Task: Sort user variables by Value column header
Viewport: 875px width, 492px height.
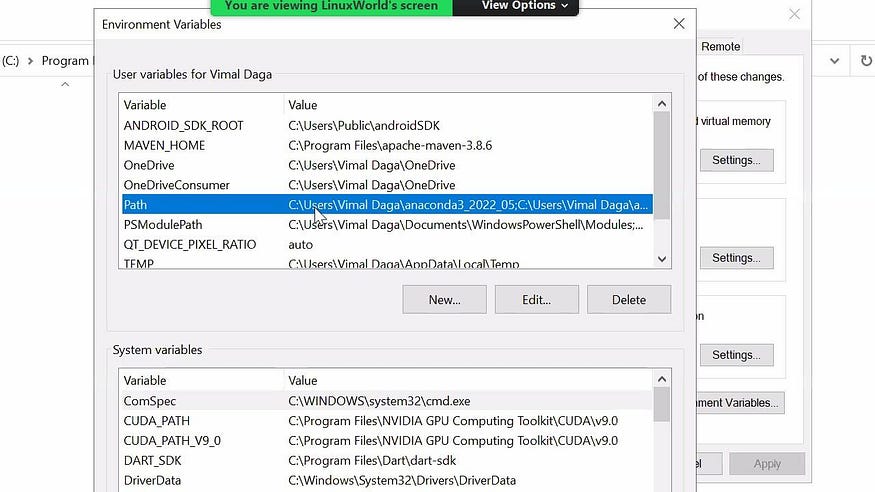Action: point(468,105)
